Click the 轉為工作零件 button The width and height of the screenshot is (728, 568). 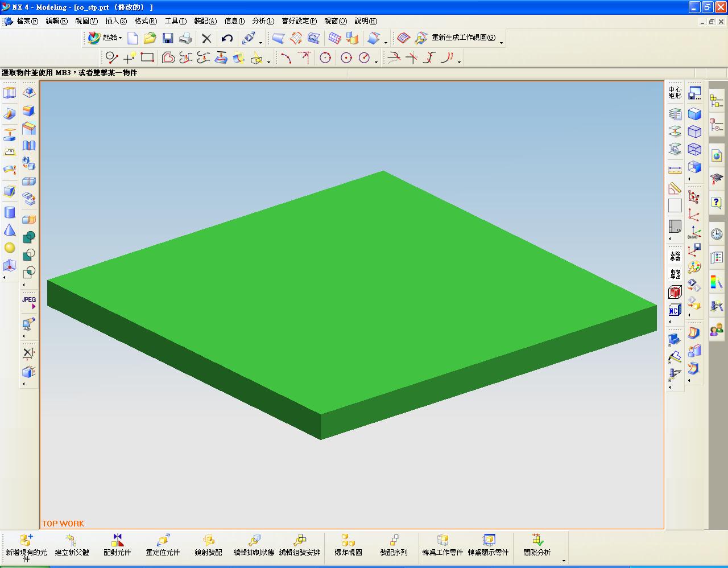[x=442, y=545]
